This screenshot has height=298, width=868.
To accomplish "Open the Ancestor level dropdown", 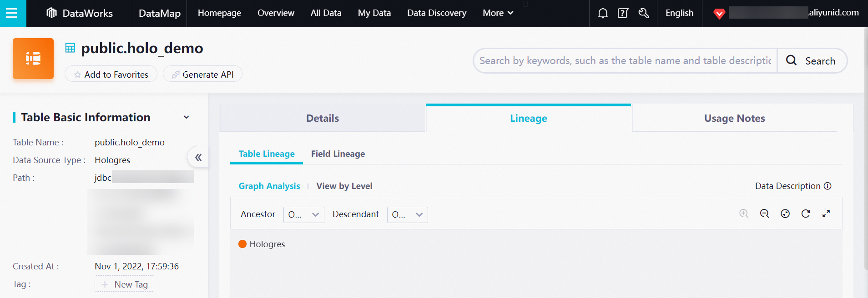I will [x=303, y=214].
